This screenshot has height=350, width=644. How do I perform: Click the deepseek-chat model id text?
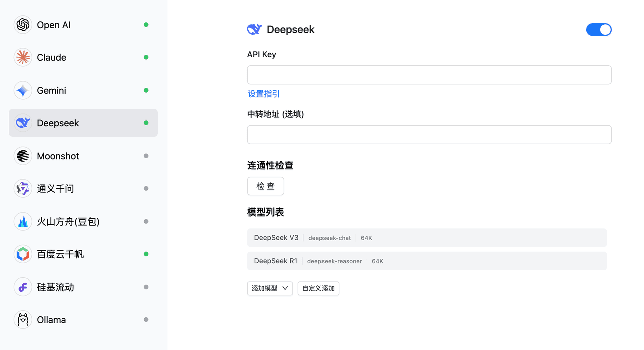(330, 238)
